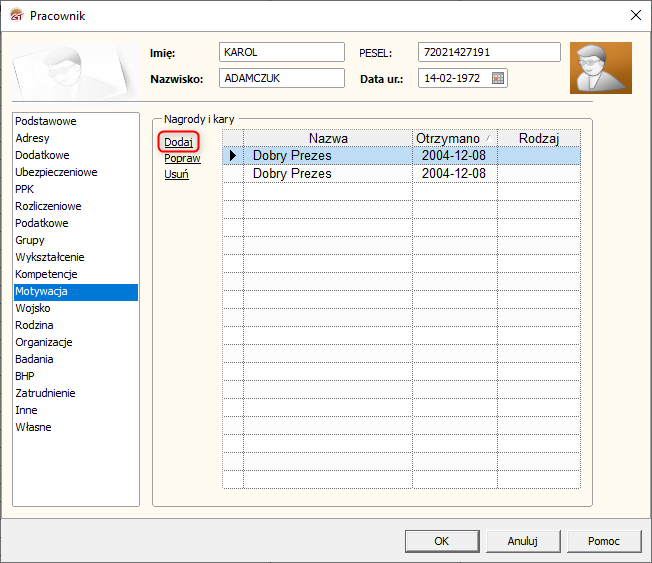Image resolution: width=652 pixels, height=563 pixels.
Task: Select the Ubezpieczeniowe section
Action: coord(76,172)
